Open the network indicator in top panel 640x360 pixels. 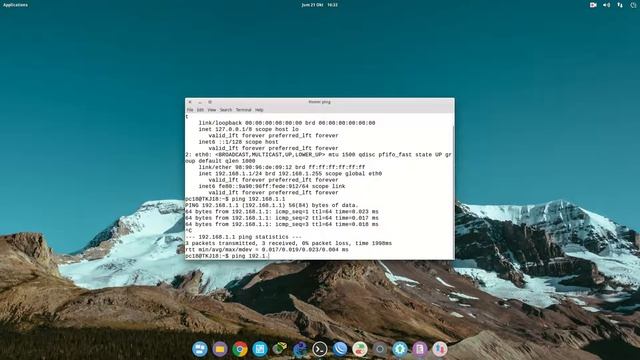[620, 5]
